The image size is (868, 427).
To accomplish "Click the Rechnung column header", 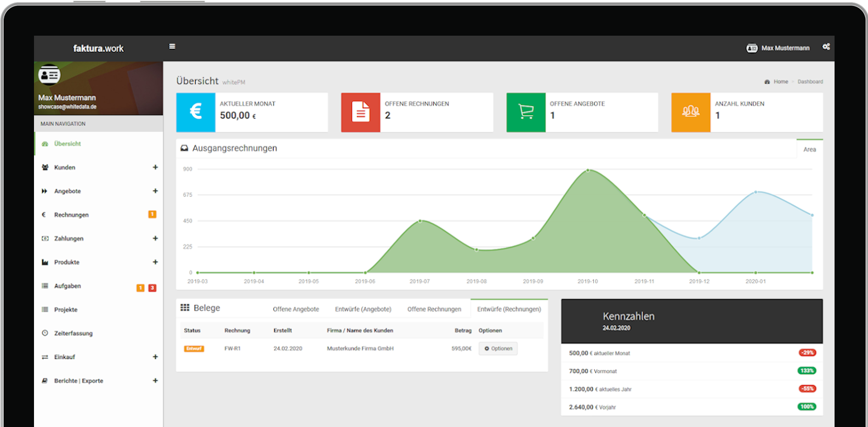I will point(237,330).
